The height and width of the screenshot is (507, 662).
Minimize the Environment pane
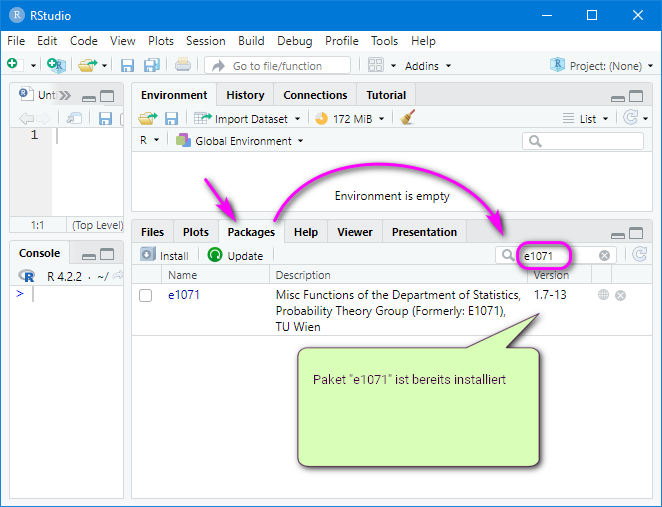coord(618,98)
